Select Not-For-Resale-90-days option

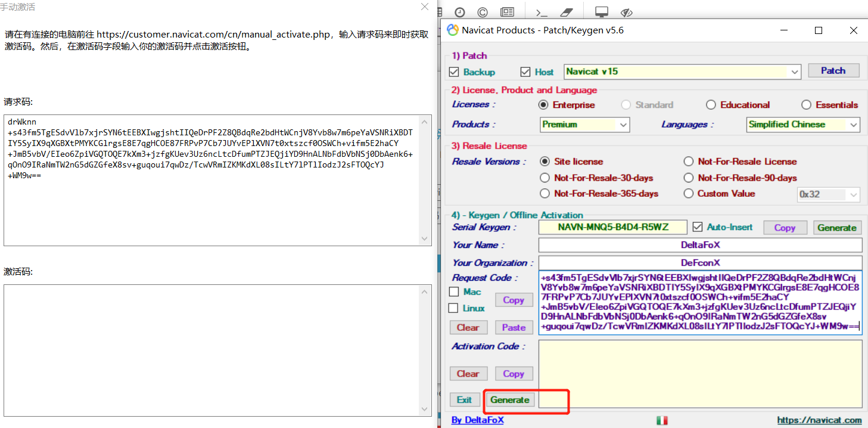pyautogui.click(x=689, y=178)
